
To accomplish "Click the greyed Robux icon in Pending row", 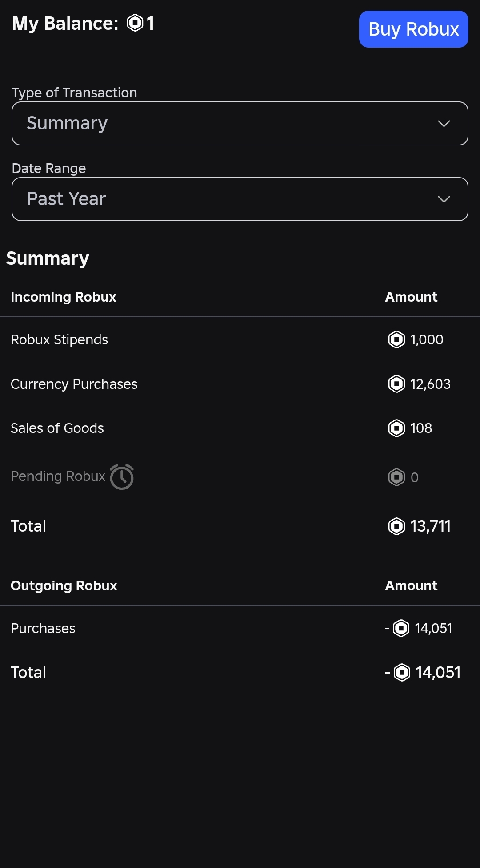I will click(x=396, y=477).
